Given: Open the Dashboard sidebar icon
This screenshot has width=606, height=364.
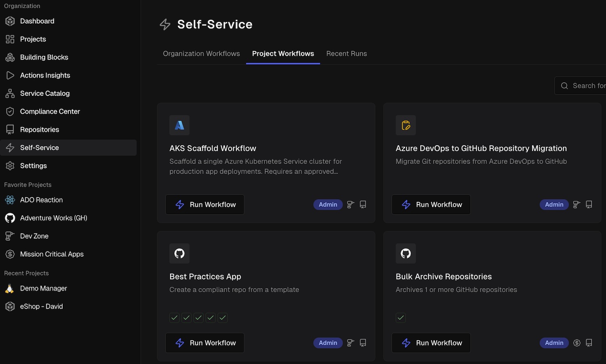Looking at the screenshot, I should pyautogui.click(x=10, y=21).
